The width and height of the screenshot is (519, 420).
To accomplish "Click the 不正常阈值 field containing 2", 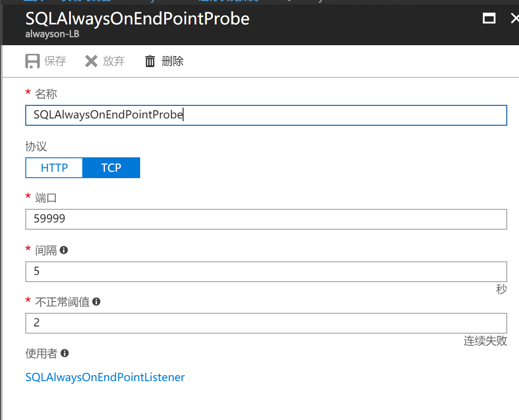I will [x=266, y=323].
